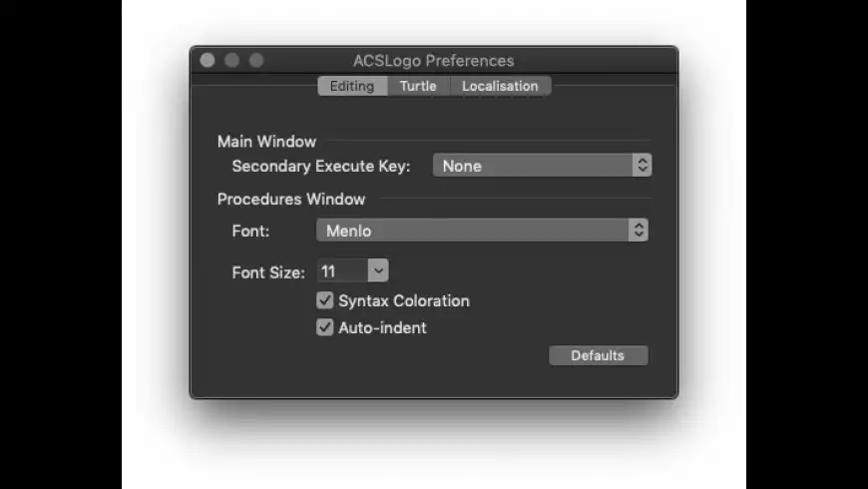Toggle the Syntax Coloration checkbox

pos(325,300)
